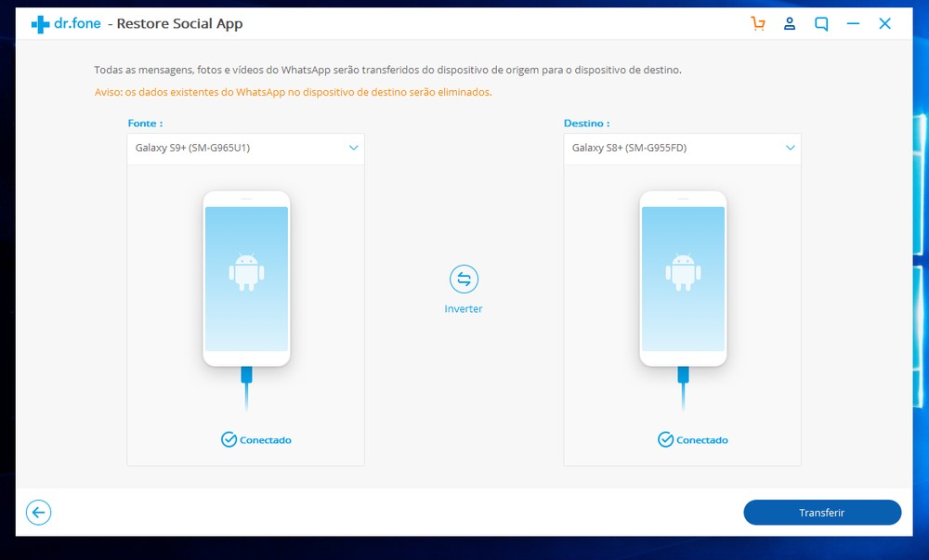Click the destination Conectado check icon
The image size is (929, 560).
tap(665, 439)
